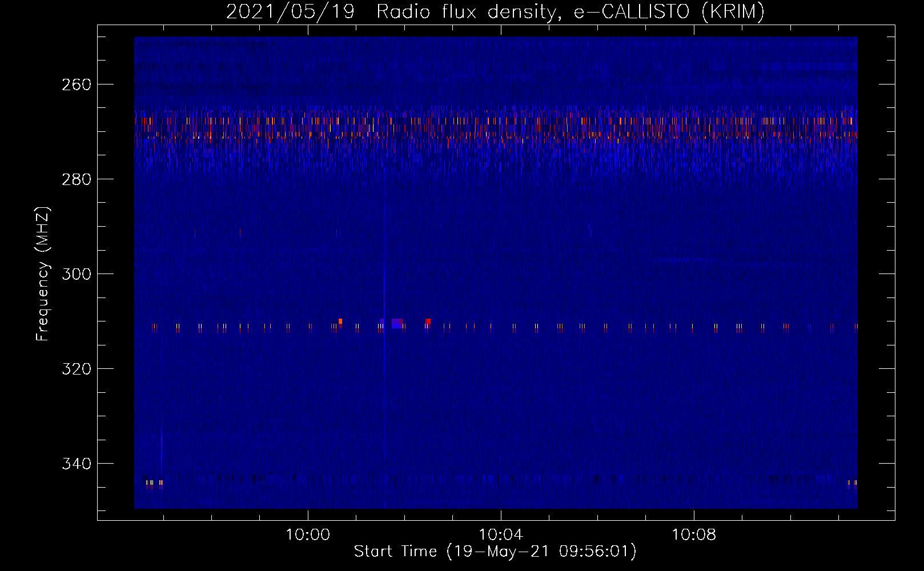
Task: Click the 'Frequency (MHZ)' axis label
Action: [43, 274]
